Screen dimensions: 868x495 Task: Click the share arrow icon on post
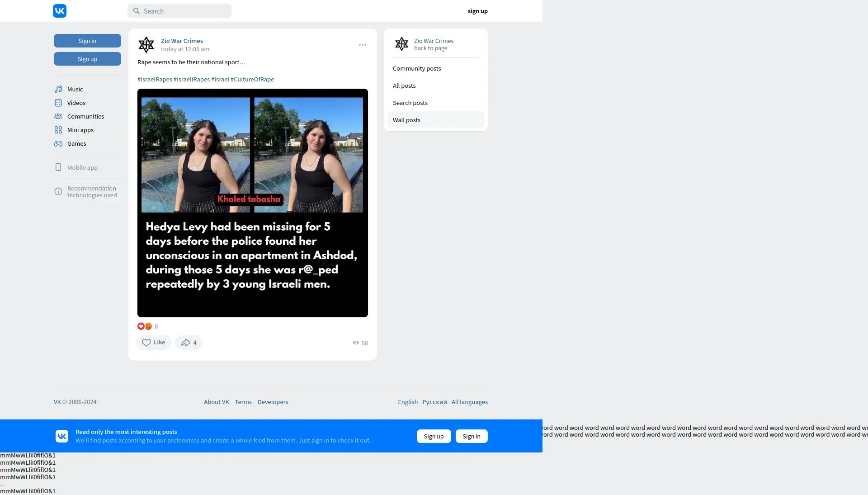pos(186,343)
